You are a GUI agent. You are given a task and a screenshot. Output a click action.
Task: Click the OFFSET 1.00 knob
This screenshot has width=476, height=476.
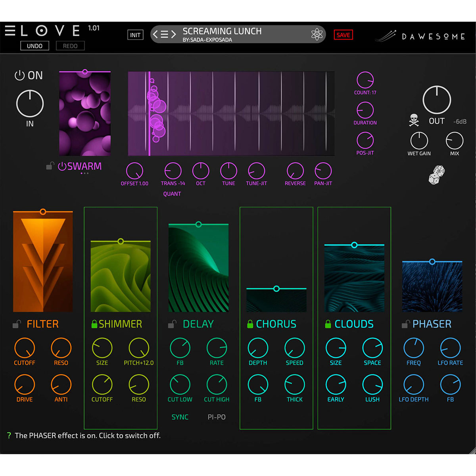[134, 171]
